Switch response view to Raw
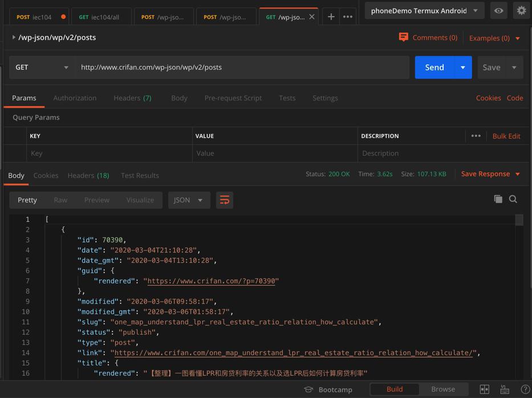 [x=60, y=200]
